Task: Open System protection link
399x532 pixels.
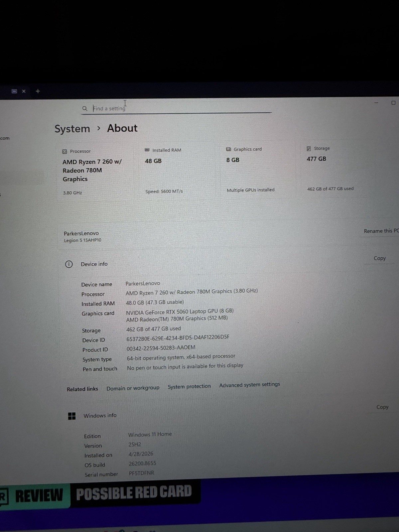Action: (x=189, y=386)
